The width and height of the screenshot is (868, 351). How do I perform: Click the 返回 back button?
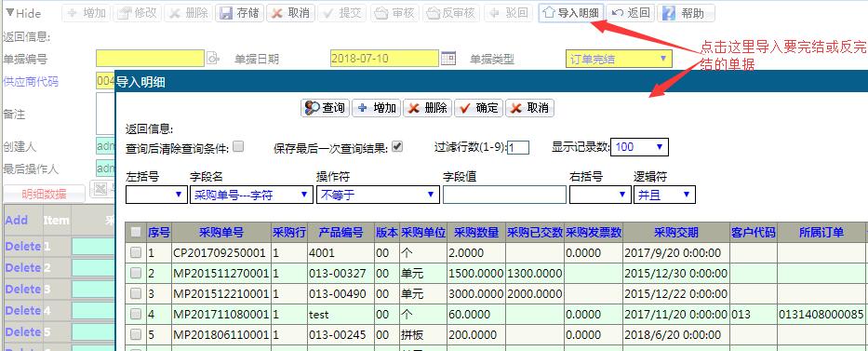[631, 13]
